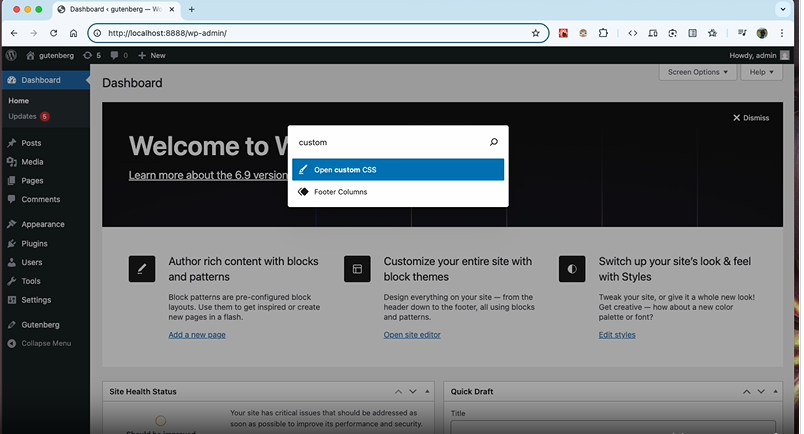This screenshot has width=804, height=434.
Task: Click the browser back arrow
Action: tap(14, 33)
